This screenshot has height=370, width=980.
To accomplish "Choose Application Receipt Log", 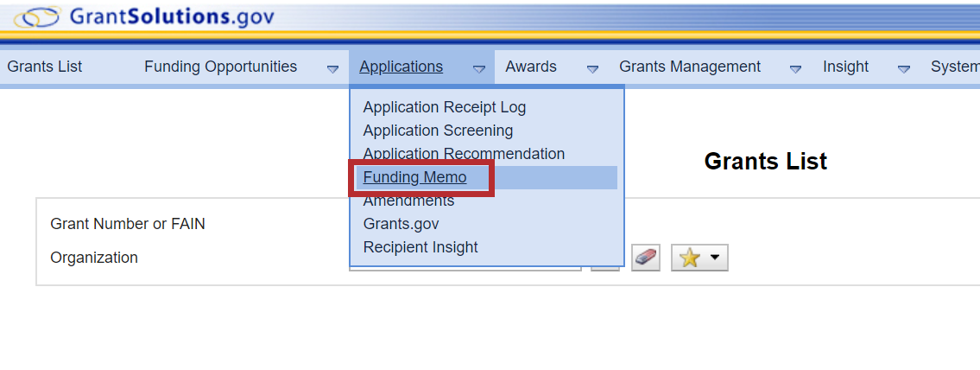I will 444,107.
